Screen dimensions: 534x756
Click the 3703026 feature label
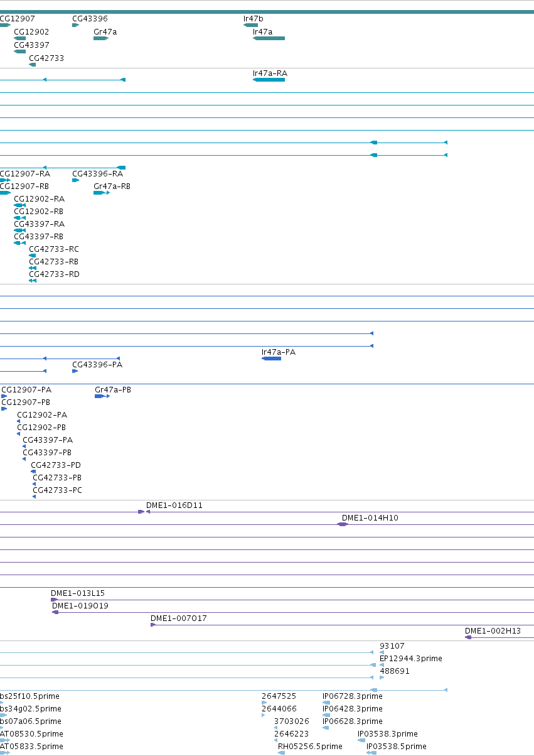click(x=292, y=721)
